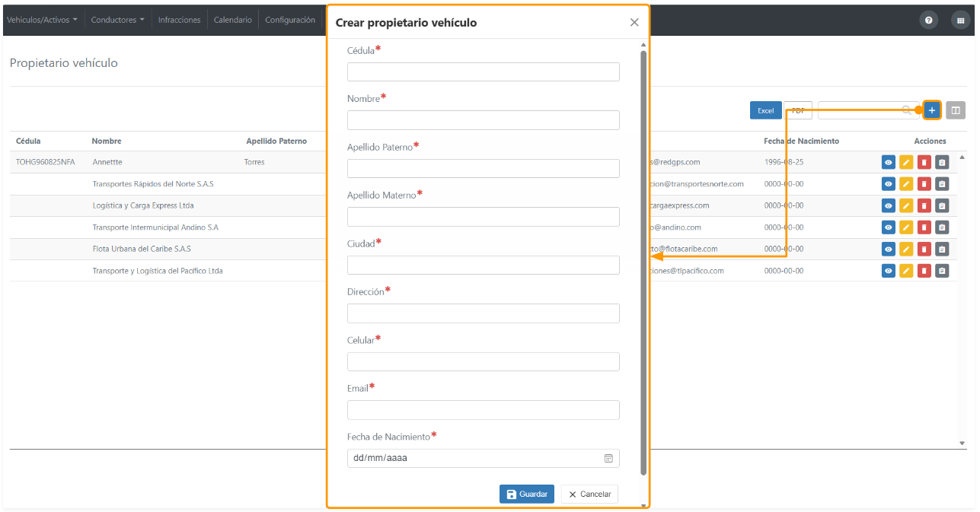
Task: Focus the Celular input field
Action: pyautogui.click(x=484, y=361)
